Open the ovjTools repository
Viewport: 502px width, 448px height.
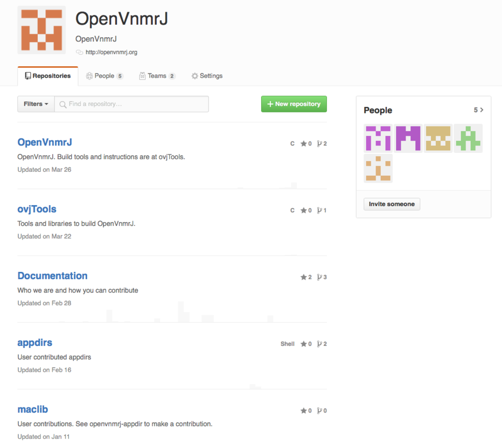(x=37, y=209)
